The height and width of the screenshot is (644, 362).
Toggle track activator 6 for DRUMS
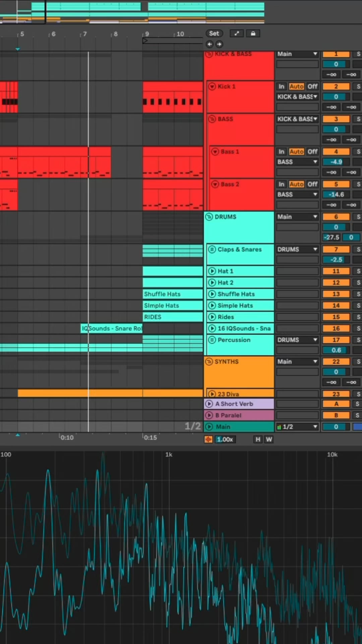[336, 217]
